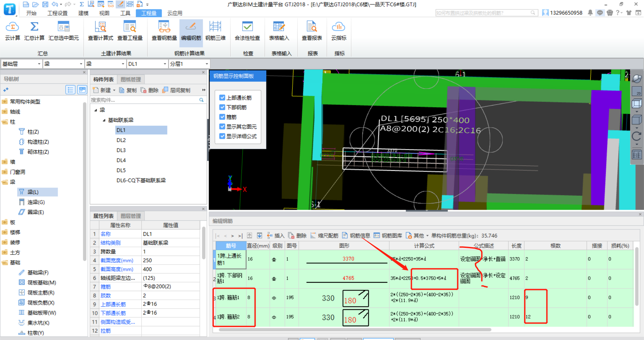Toggle 显示详细公式 checkbox
Viewport: 644px width, 340px height.
tap(222, 136)
